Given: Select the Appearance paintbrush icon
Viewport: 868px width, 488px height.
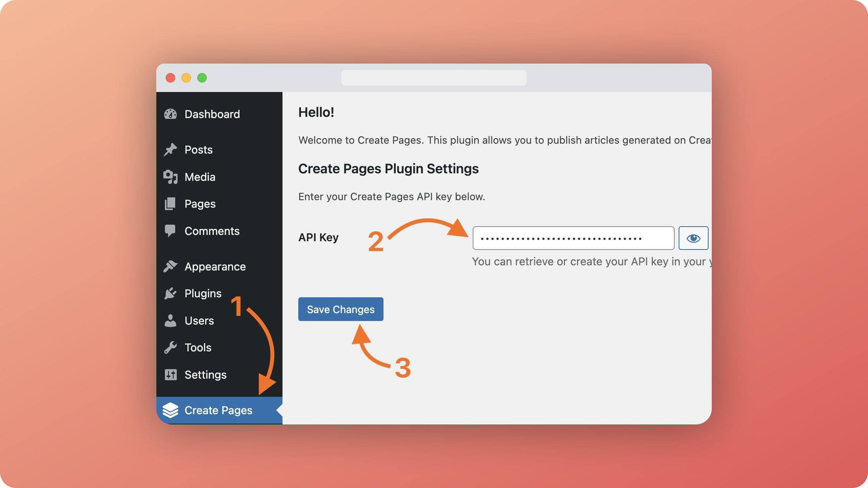Looking at the screenshot, I should pyautogui.click(x=170, y=266).
